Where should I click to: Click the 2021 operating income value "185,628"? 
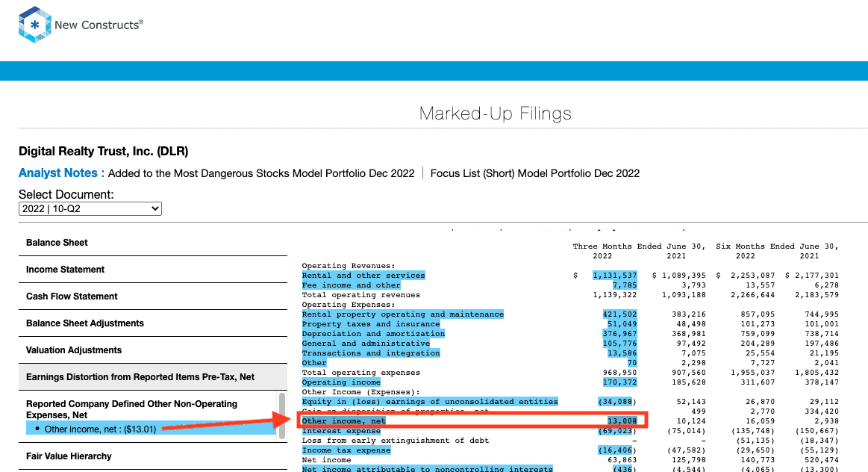[689, 382]
